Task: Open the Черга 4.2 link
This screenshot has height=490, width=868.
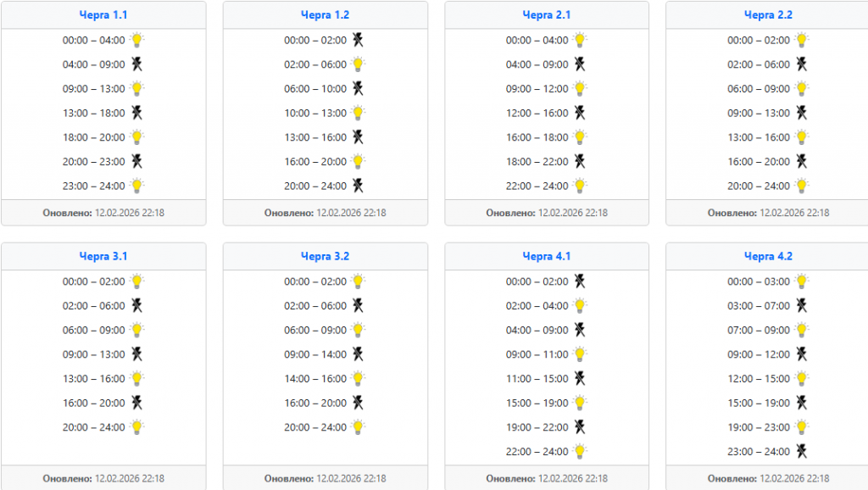Action: (x=768, y=256)
